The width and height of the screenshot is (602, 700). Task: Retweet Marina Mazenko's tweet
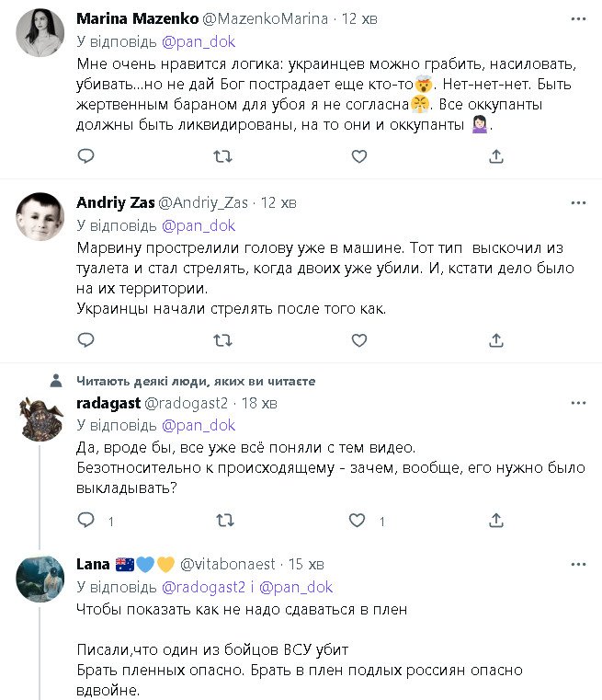pos(222,157)
